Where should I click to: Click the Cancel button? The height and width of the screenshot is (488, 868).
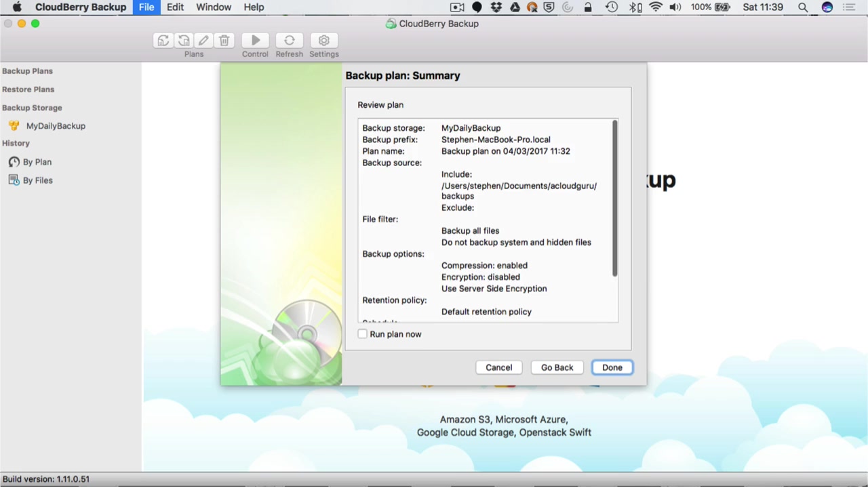[499, 367]
